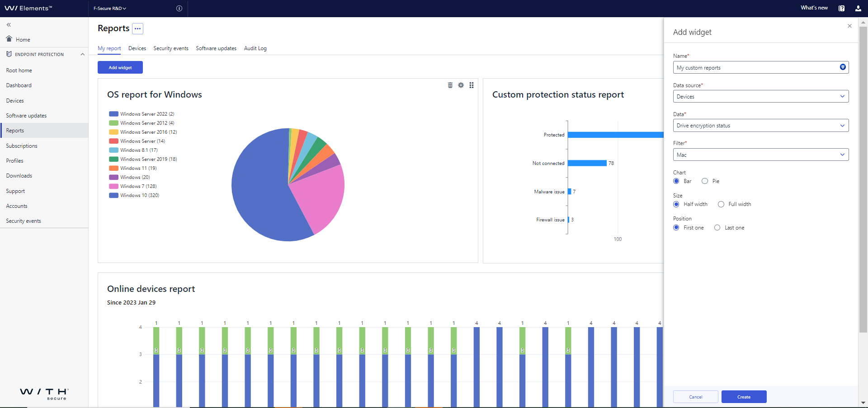The width and height of the screenshot is (868, 408).
Task: Set position to First one
Action: [x=676, y=228]
